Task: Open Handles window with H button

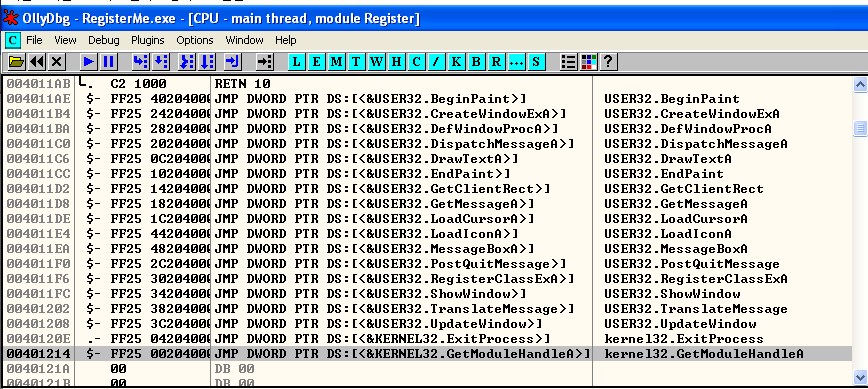Action: click(396, 61)
